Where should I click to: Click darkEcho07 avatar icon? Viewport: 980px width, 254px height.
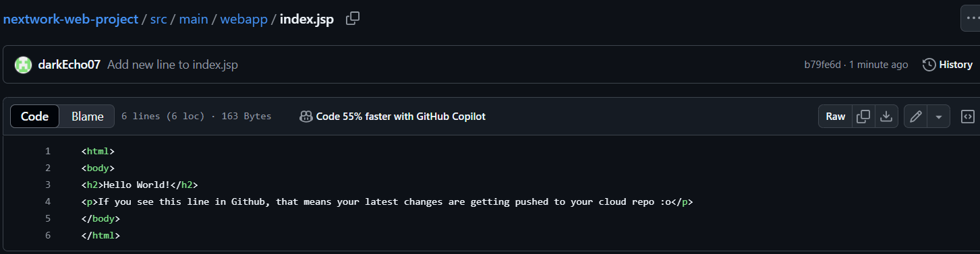(24, 65)
